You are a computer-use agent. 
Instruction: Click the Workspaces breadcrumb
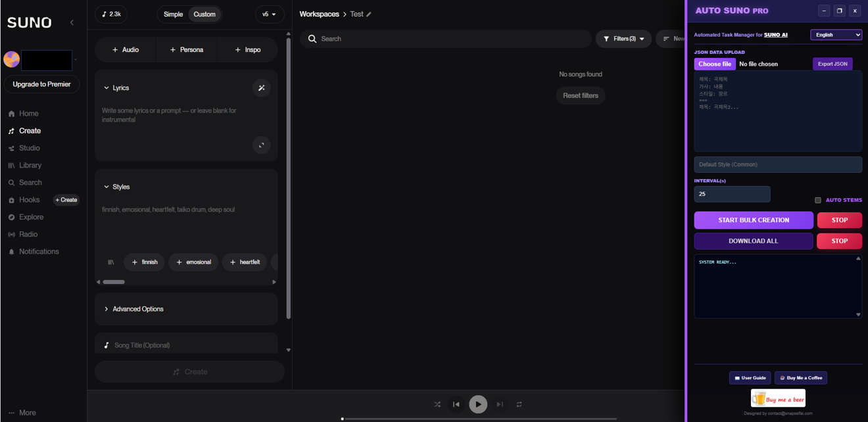[x=319, y=14]
